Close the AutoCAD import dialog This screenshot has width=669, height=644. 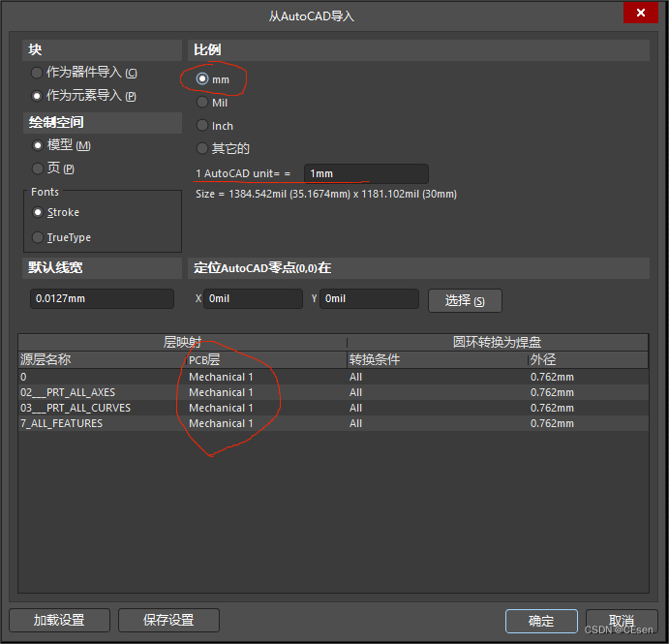(640, 13)
